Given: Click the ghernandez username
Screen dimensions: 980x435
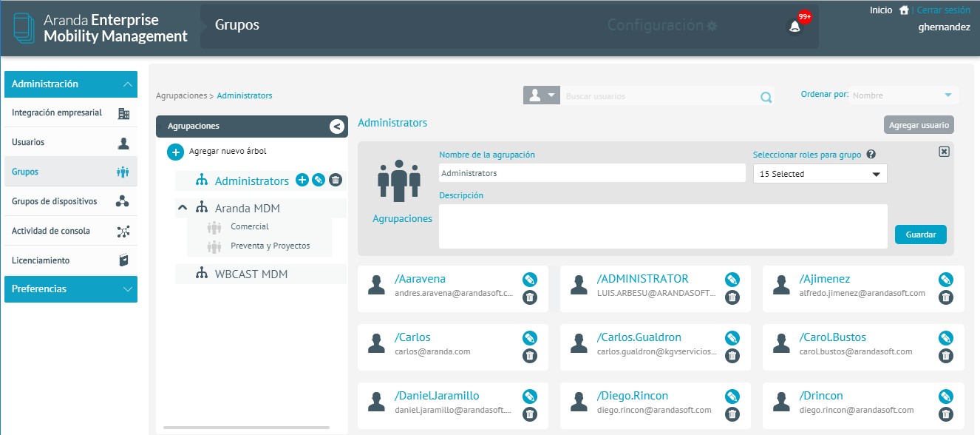Looking at the screenshot, I should 944,27.
